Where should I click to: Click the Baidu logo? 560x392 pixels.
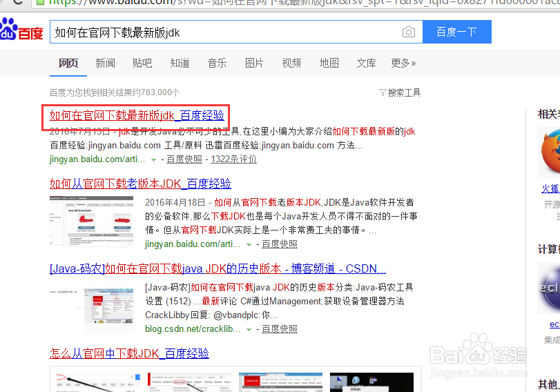[x=21, y=29]
